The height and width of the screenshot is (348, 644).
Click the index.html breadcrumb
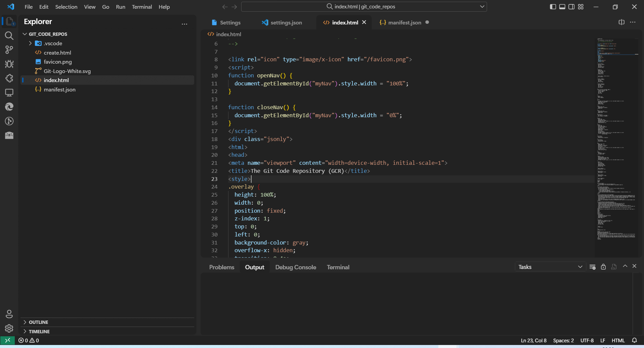pyautogui.click(x=224, y=34)
